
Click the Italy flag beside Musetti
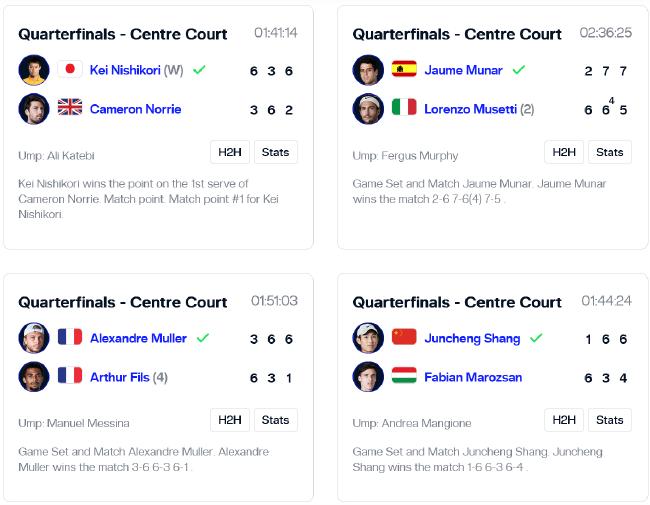click(x=404, y=109)
